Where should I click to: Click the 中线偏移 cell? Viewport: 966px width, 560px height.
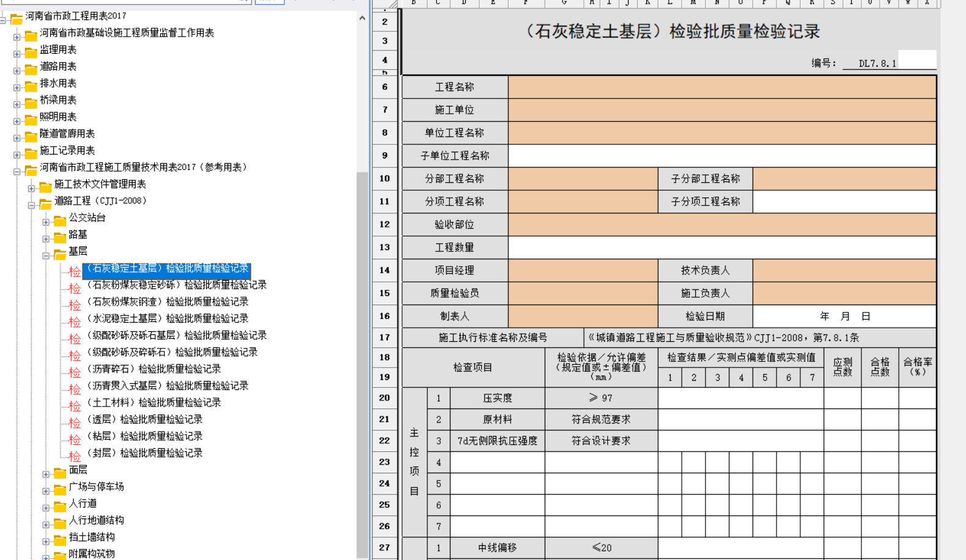click(498, 548)
